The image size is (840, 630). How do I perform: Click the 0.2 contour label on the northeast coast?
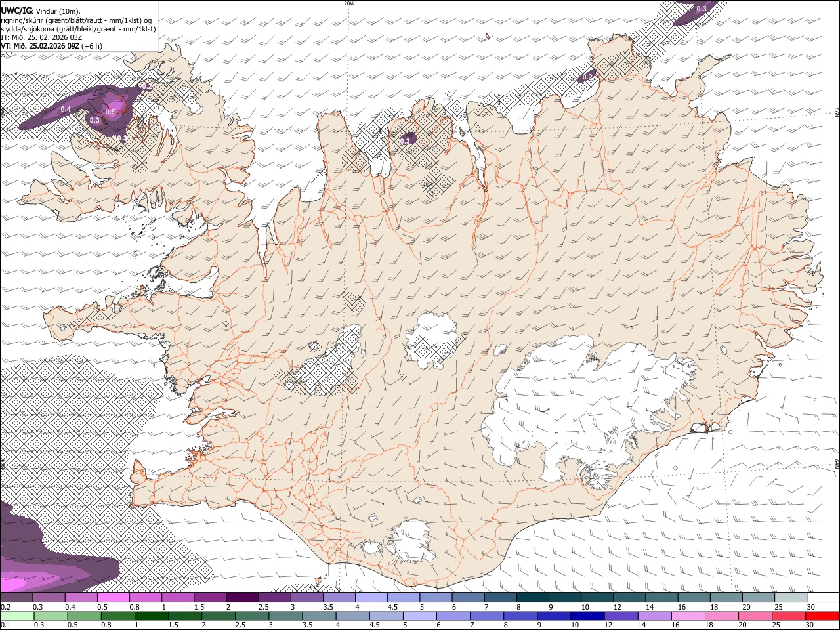coord(587,77)
